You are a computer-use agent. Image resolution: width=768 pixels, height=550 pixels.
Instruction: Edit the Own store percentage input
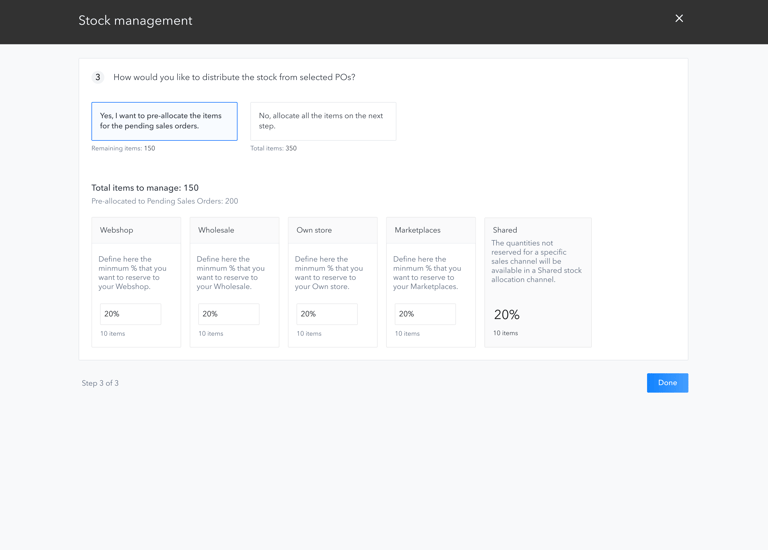coord(326,314)
